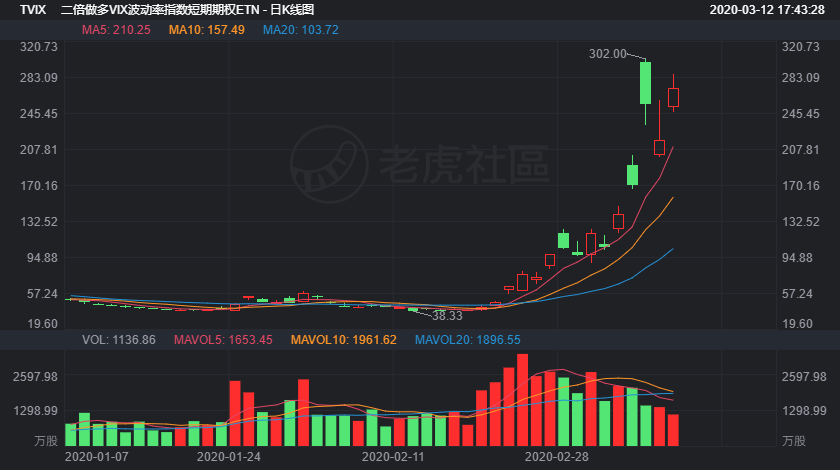This screenshot has height=470, width=840.
Task: Click the 302.00 high price annotation
Action: click(608, 54)
